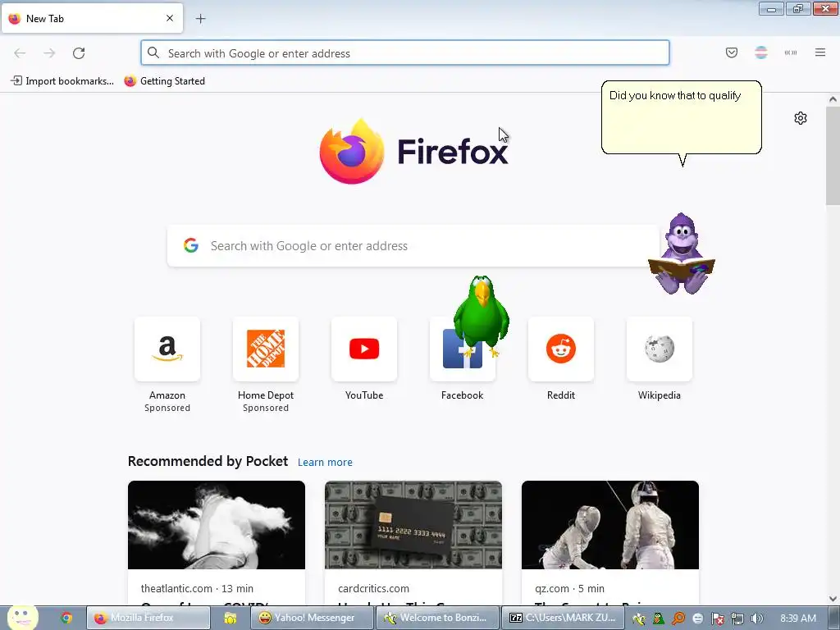Select the New Tab tab
The image size is (840, 630).
[92, 18]
